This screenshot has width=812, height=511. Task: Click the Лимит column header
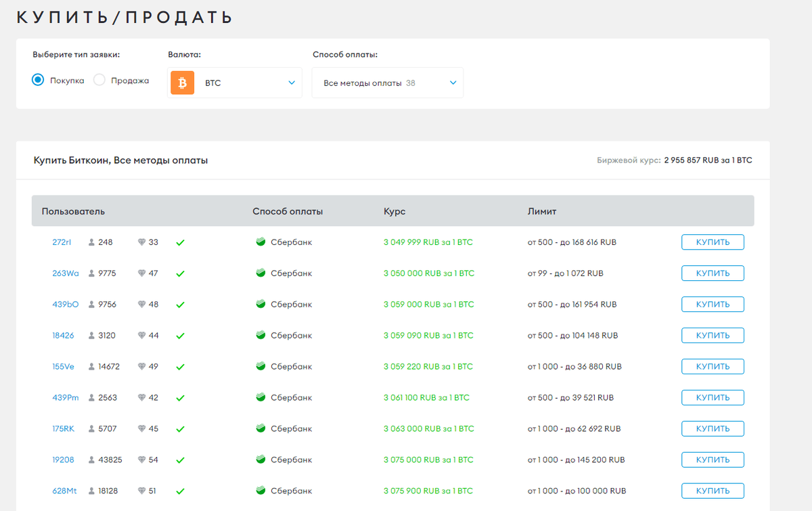541,211
